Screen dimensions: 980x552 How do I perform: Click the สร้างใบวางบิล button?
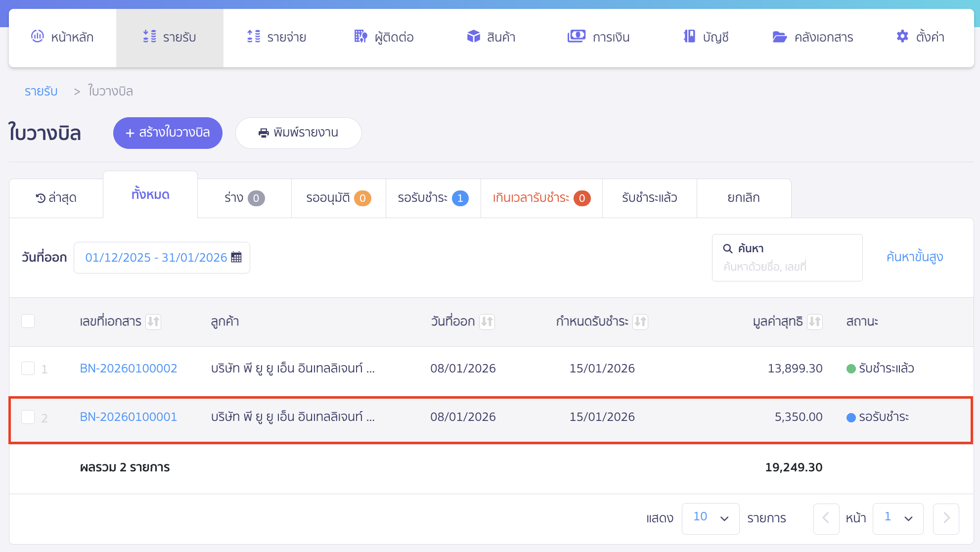click(x=168, y=133)
